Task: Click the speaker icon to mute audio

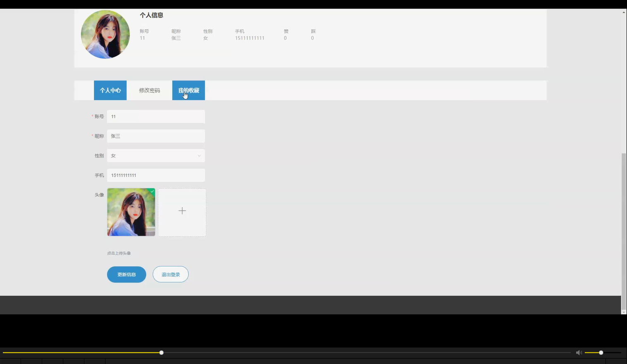Action: (579, 352)
